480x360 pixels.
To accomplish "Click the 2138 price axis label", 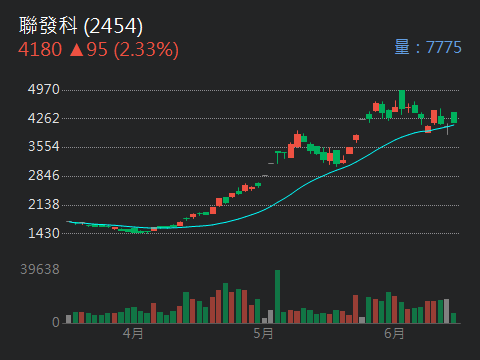I will coord(44,205).
